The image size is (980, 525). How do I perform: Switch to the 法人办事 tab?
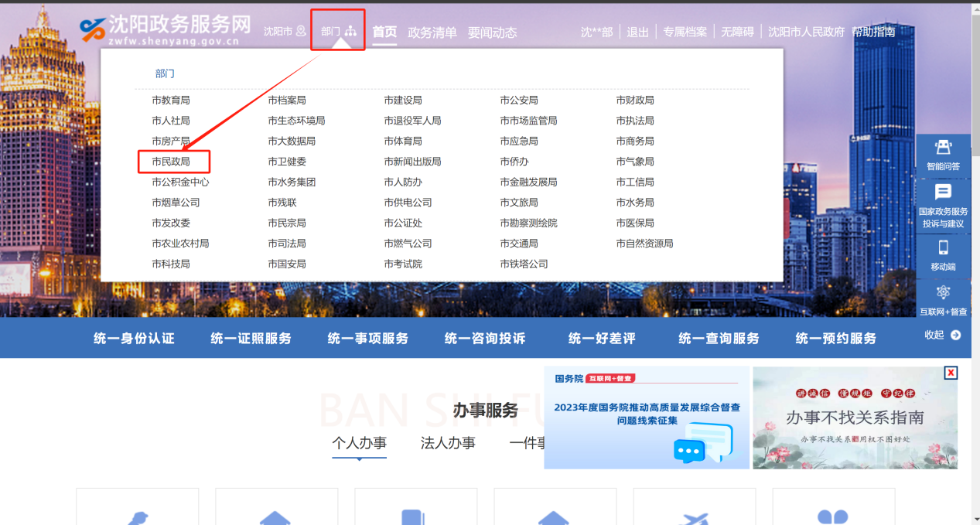[448, 443]
